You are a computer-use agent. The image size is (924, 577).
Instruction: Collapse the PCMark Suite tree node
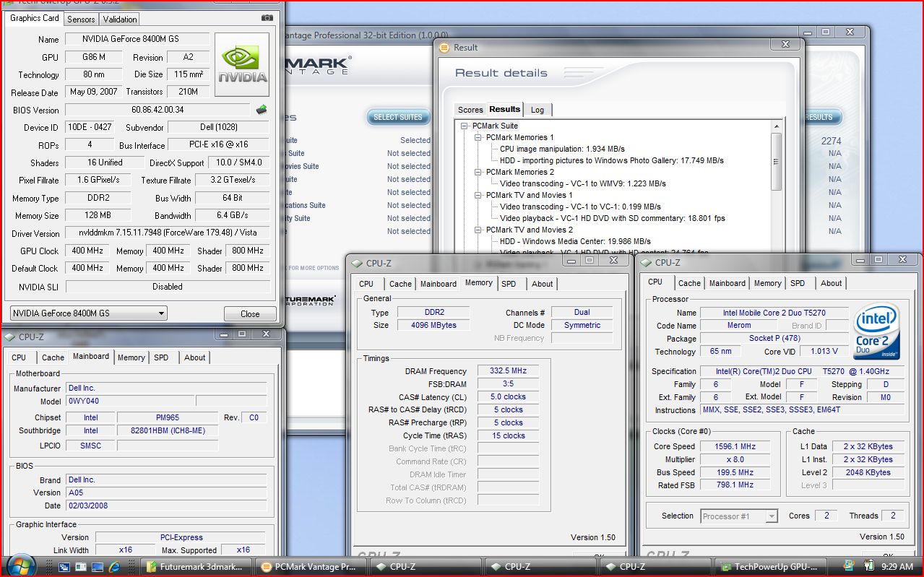coord(465,126)
